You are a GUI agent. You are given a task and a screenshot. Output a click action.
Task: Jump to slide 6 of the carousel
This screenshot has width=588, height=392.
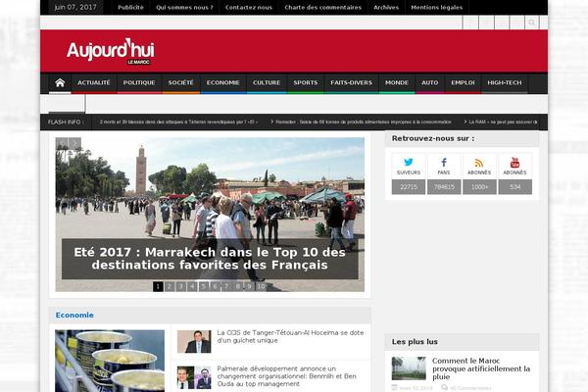(215, 286)
